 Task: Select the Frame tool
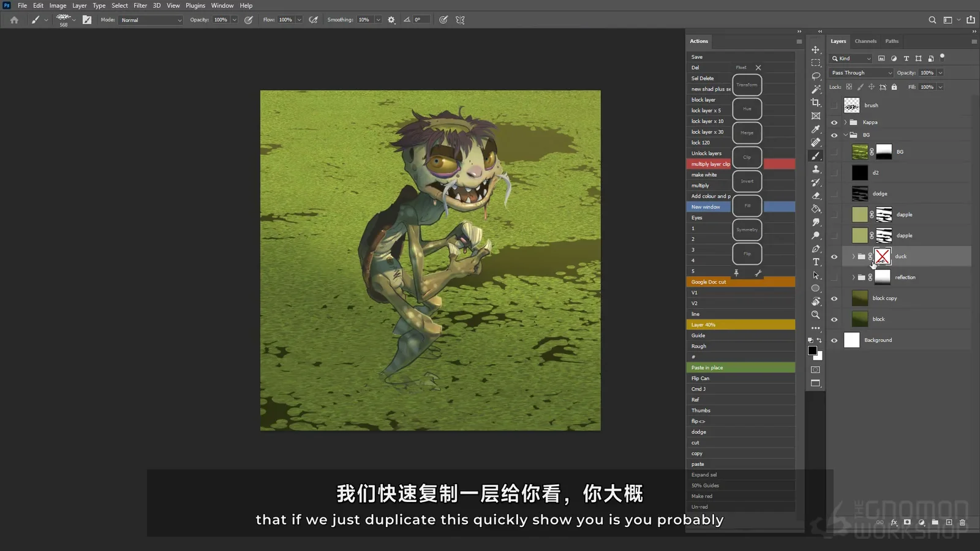pyautogui.click(x=815, y=116)
